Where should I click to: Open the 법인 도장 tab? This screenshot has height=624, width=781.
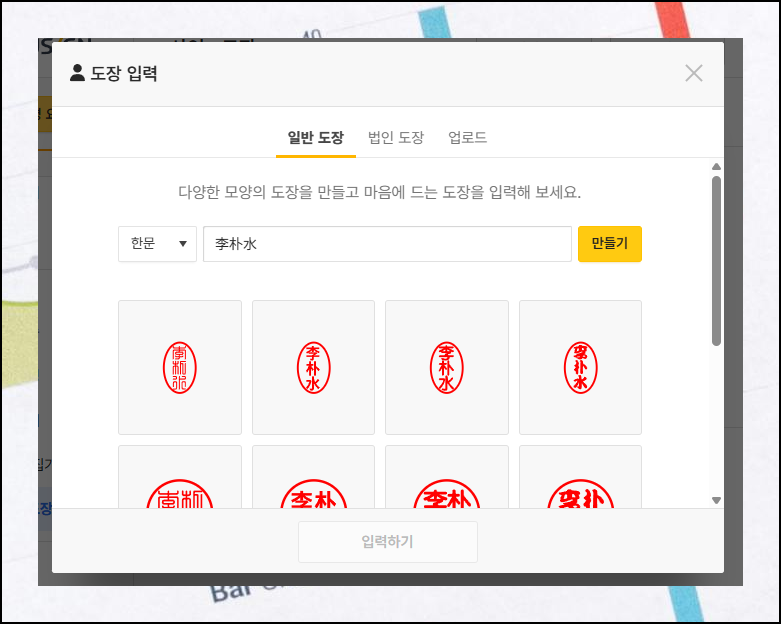(x=396, y=137)
